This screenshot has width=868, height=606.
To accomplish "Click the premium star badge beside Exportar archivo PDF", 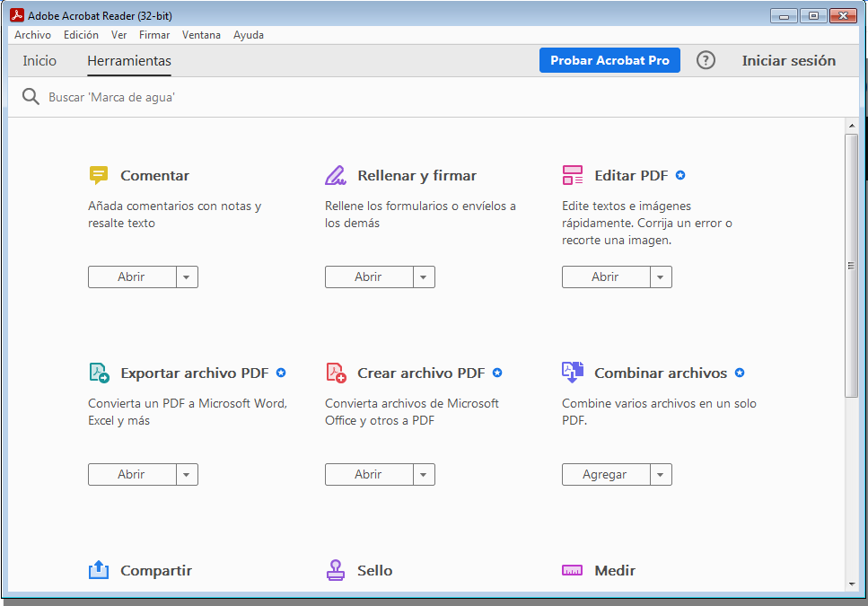I will click(281, 373).
